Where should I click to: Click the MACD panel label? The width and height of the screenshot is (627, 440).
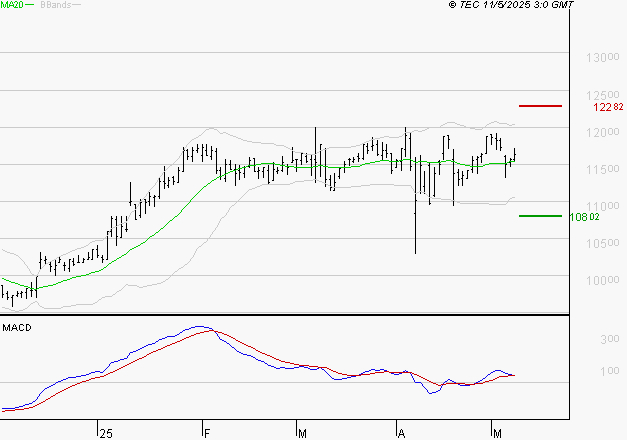(18, 327)
